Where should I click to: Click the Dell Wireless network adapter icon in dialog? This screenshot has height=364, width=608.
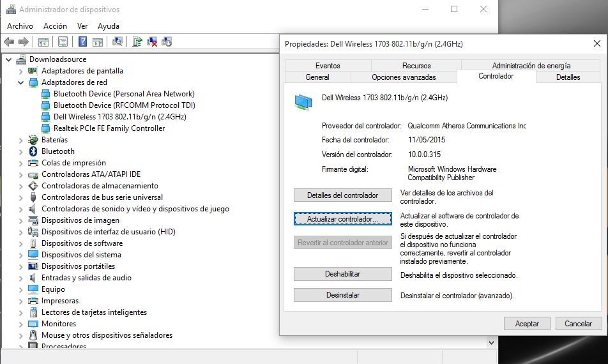click(x=303, y=103)
